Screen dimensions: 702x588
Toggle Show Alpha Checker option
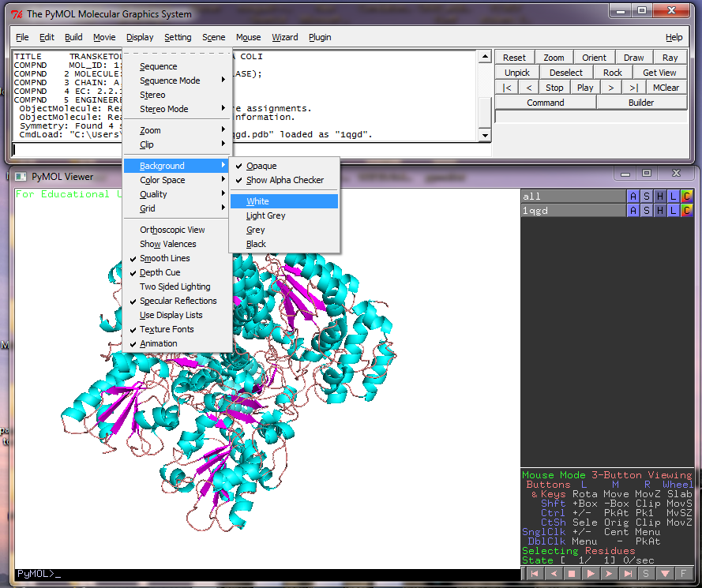(x=284, y=180)
